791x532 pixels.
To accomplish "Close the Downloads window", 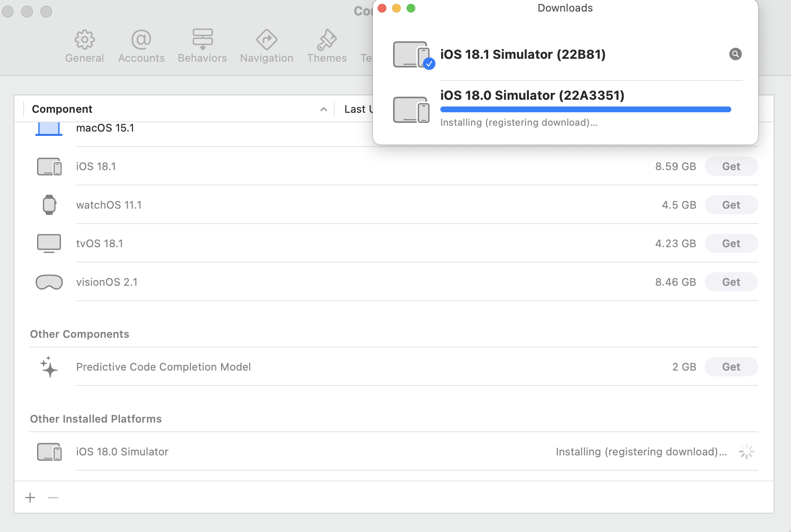I will [x=382, y=8].
